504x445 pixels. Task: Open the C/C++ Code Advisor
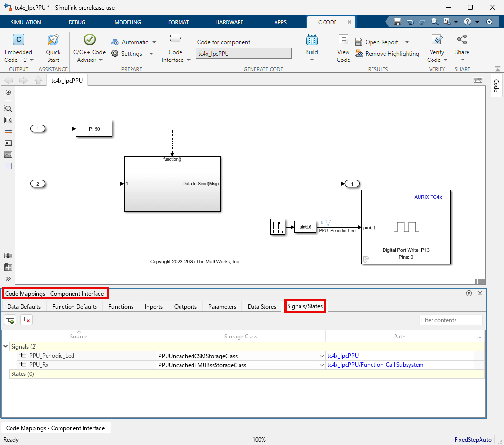89,40
